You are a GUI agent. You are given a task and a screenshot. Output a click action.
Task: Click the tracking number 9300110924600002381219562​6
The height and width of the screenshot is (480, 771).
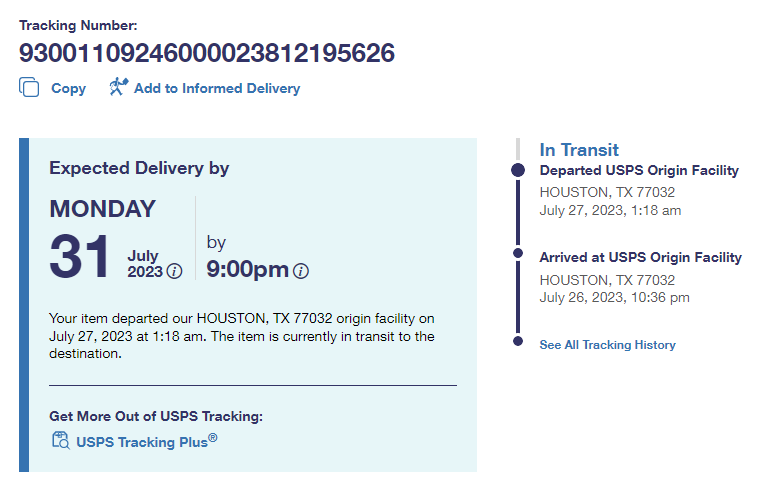[x=207, y=53]
